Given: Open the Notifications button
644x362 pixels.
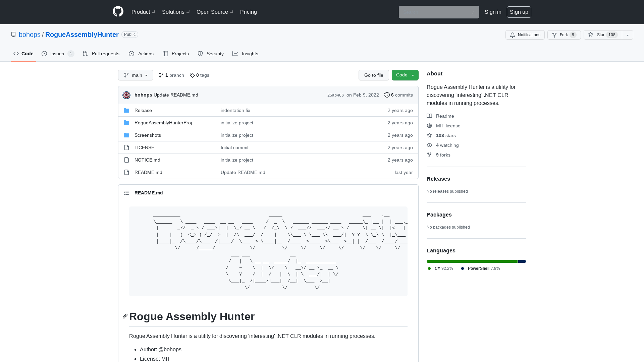Looking at the screenshot, I should [x=525, y=35].
